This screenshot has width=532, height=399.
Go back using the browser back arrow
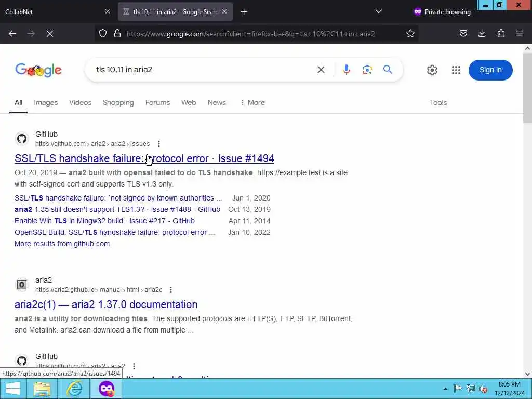(12, 34)
